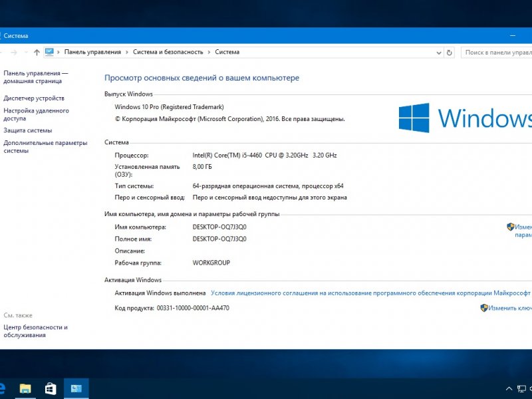Click Изменить ключ продукта link

(510, 308)
